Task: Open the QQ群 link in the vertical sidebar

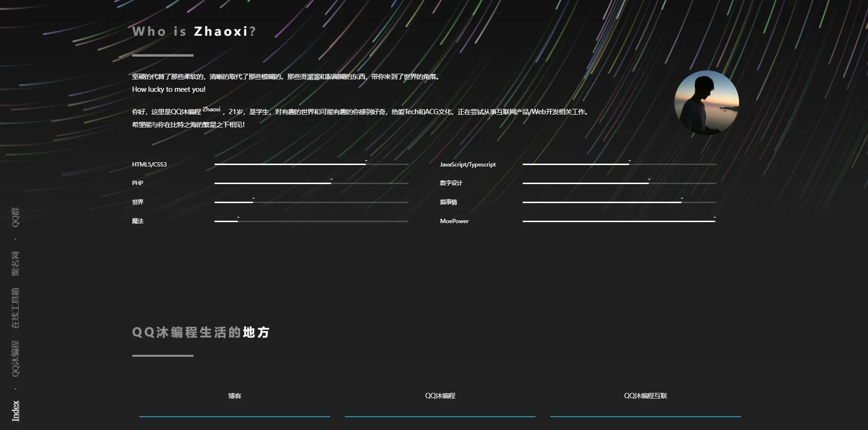Action: 16,217
